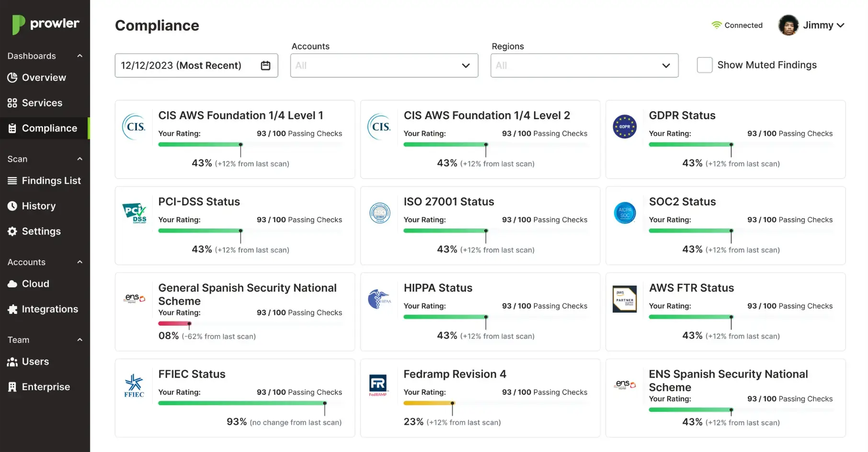Collapse the Dashboards sidebar section
This screenshot has width=868, height=452.
tap(80, 56)
